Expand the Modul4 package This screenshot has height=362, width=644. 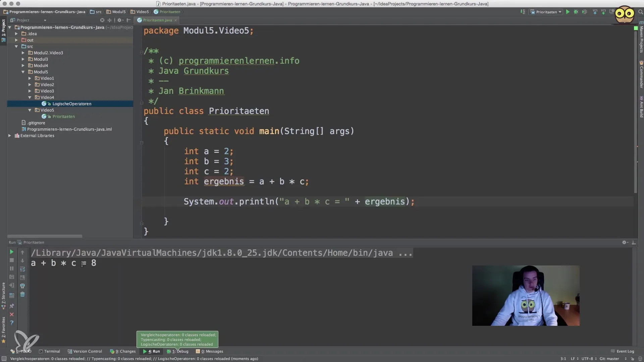(23, 66)
